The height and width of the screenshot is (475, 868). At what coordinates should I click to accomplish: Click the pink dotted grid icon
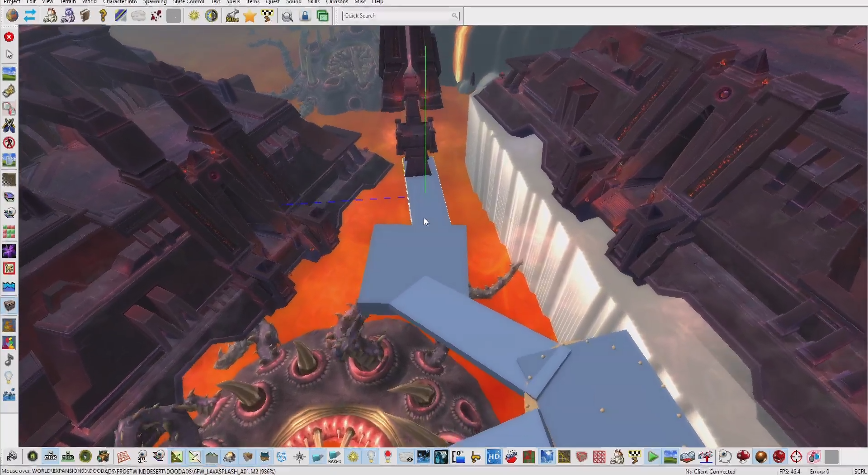pyautogui.click(x=599, y=457)
